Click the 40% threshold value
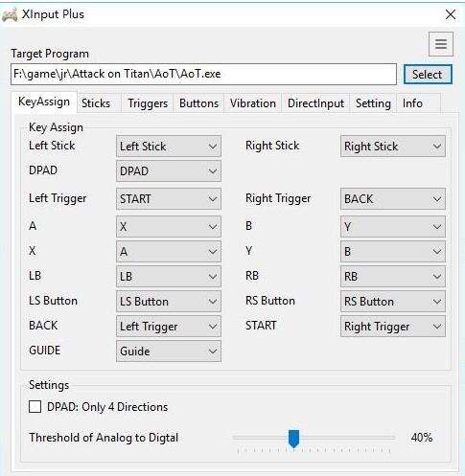 pos(422,438)
